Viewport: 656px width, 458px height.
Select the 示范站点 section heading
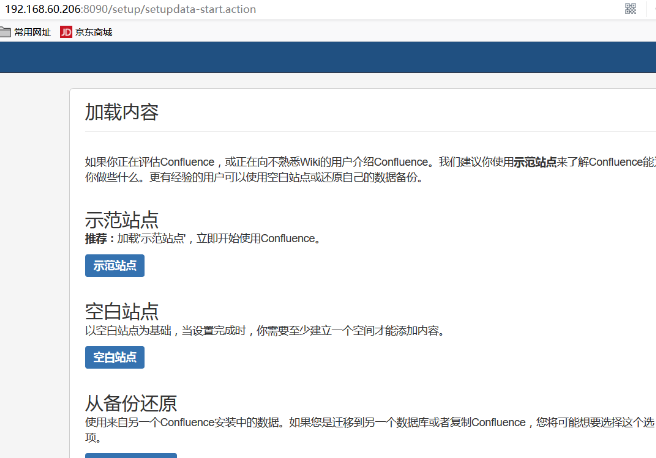(122, 220)
